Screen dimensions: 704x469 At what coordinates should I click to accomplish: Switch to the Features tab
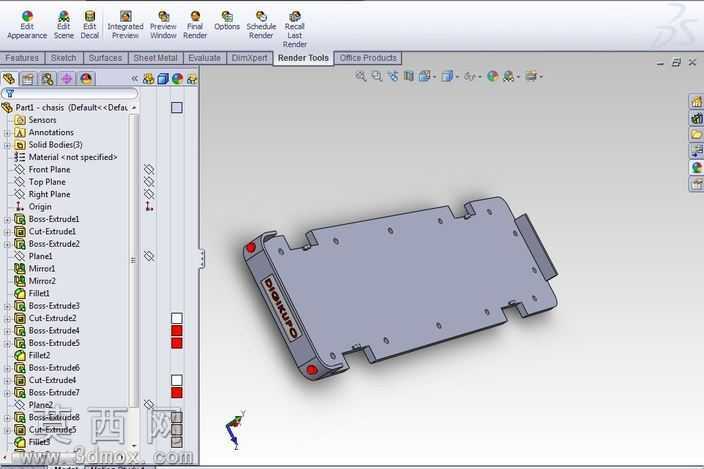22,58
